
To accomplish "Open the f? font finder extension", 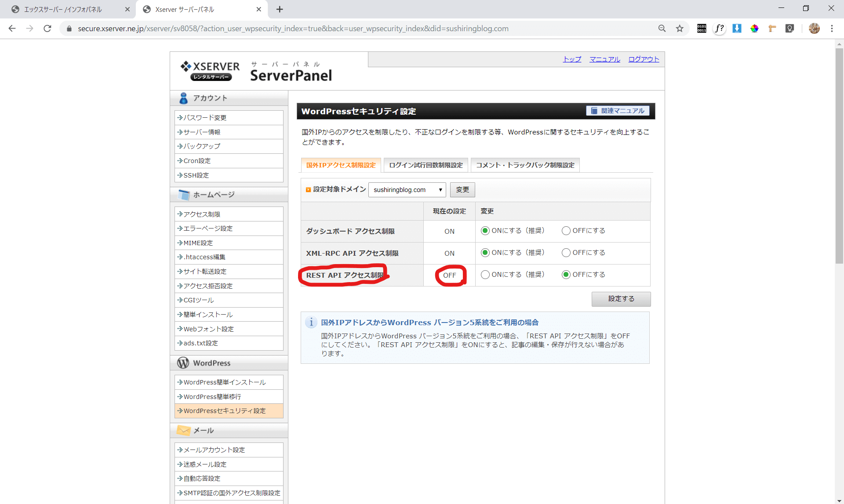I will pos(719,29).
